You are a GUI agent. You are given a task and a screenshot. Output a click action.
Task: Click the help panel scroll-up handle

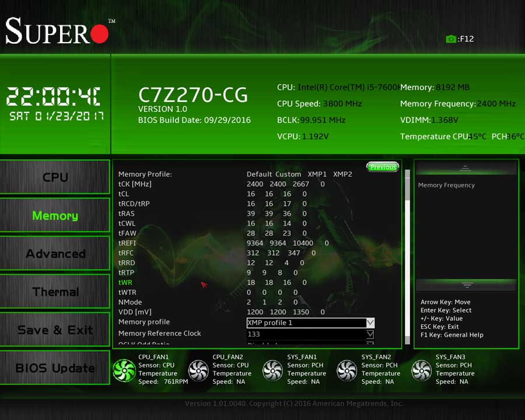coord(466,169)
